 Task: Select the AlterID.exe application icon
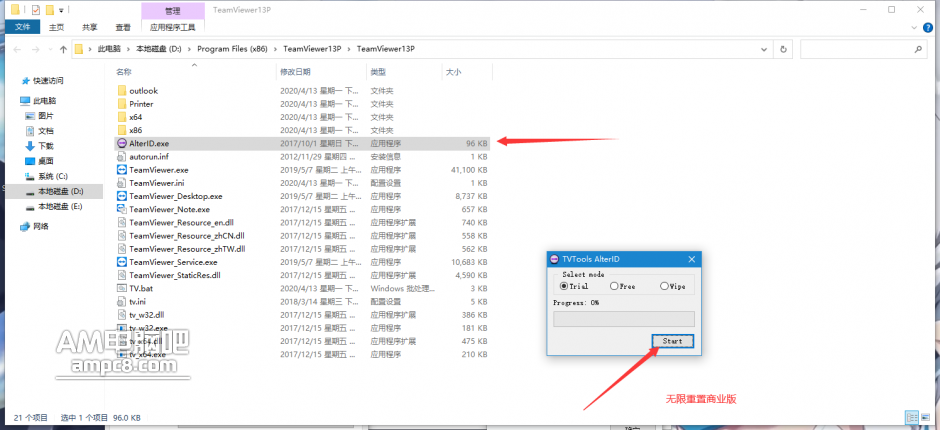click(x=122, y=143)
